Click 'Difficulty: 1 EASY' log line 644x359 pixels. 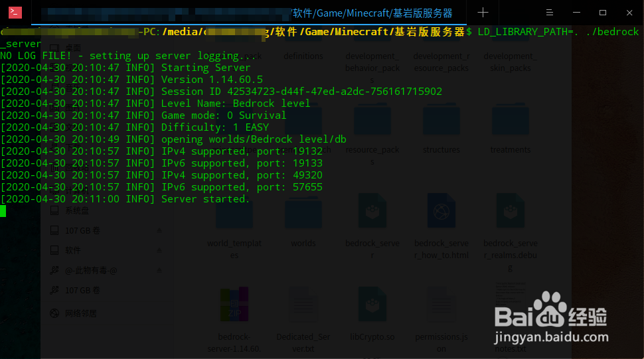pos(135,127)
